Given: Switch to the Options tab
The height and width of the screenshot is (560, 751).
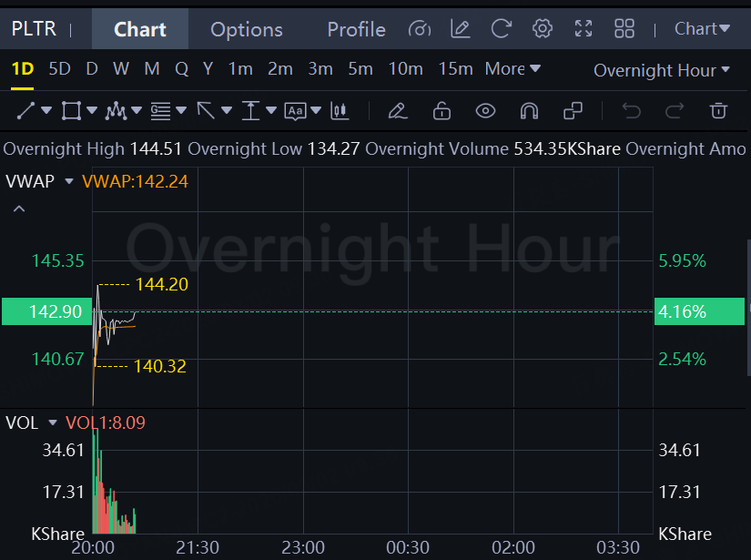Looking at the screenshot, I should click(x=246, y=29).
